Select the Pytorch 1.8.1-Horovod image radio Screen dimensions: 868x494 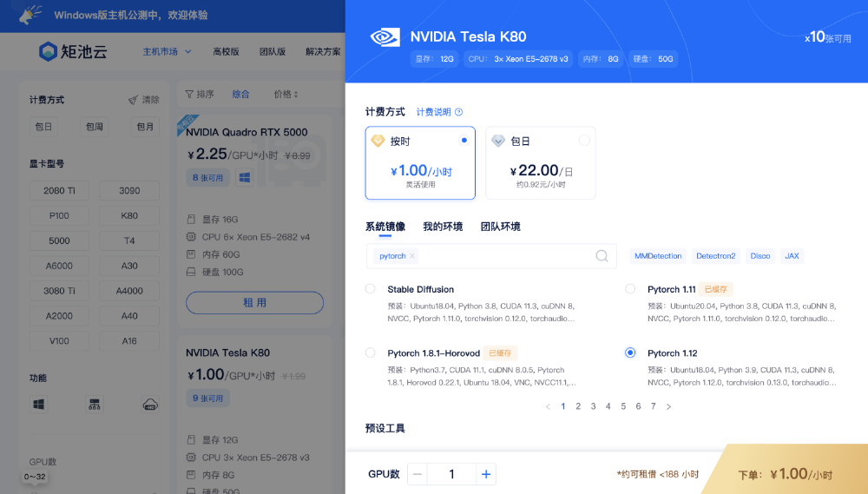[371, 352]
